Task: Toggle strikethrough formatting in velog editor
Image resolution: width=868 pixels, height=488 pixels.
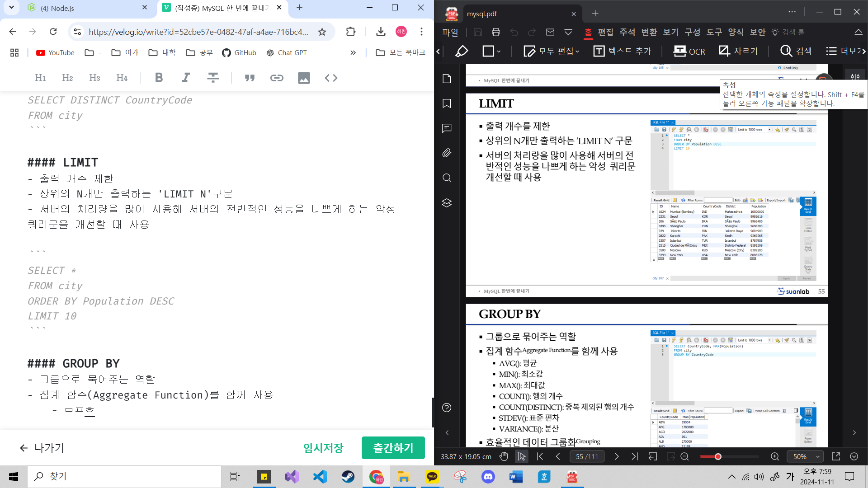Action: pos(213,78)
